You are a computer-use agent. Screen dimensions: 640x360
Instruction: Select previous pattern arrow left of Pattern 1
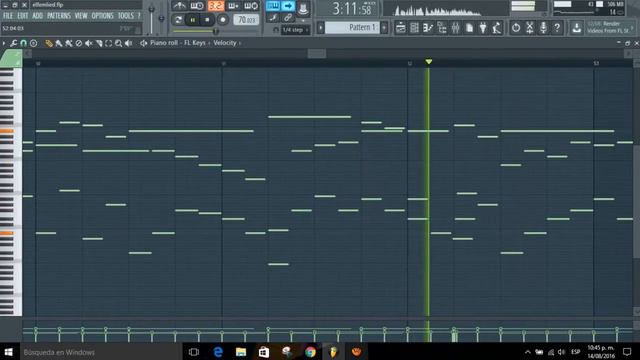coord(320,28)
